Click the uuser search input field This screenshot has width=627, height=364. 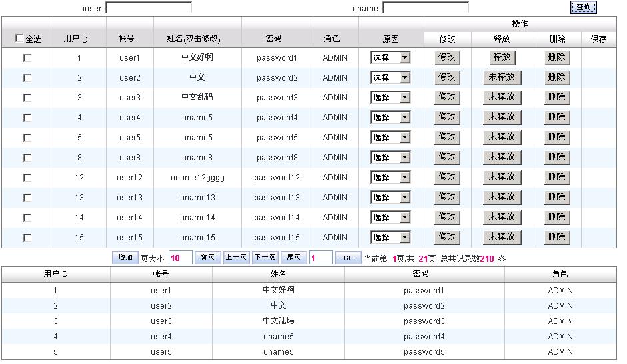pyautogui.click(x=149, y=8)
